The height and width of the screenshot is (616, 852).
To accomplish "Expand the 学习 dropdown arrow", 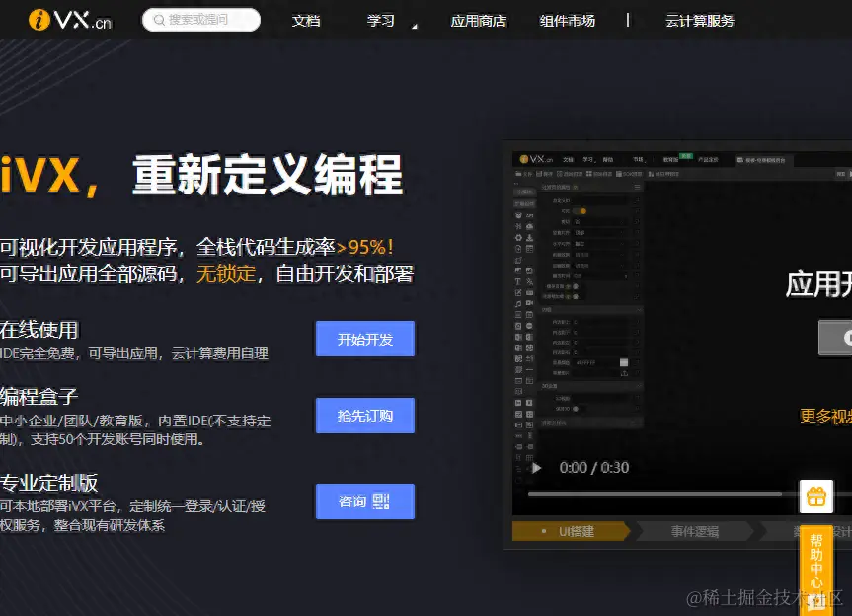I will [414, 26].
